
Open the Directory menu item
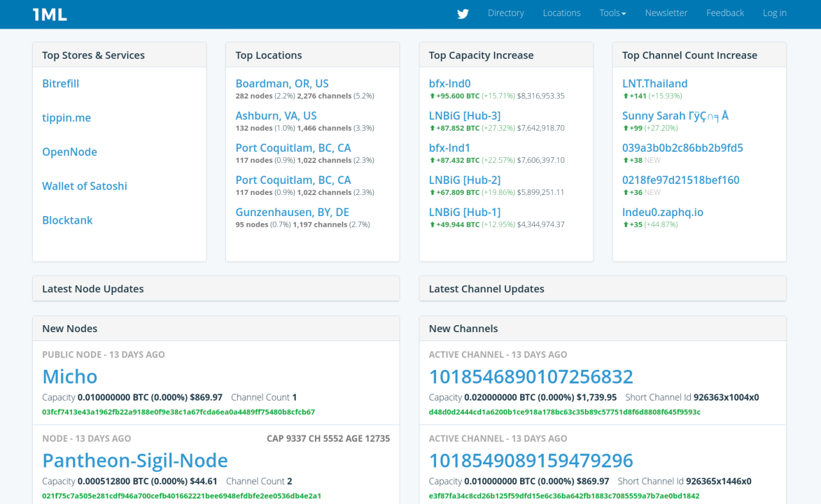(505, 13)
